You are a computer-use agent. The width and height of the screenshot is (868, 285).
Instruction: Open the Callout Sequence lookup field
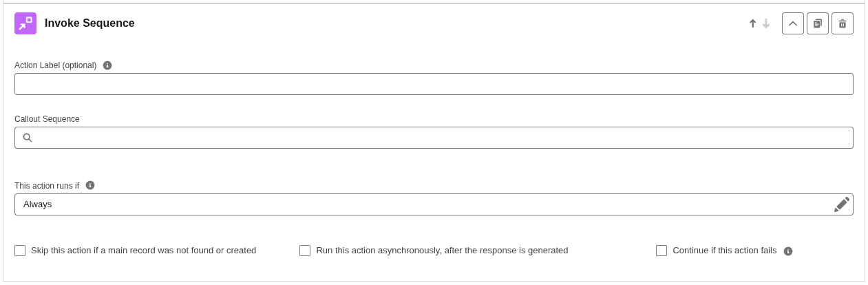(x=434, y=138)
